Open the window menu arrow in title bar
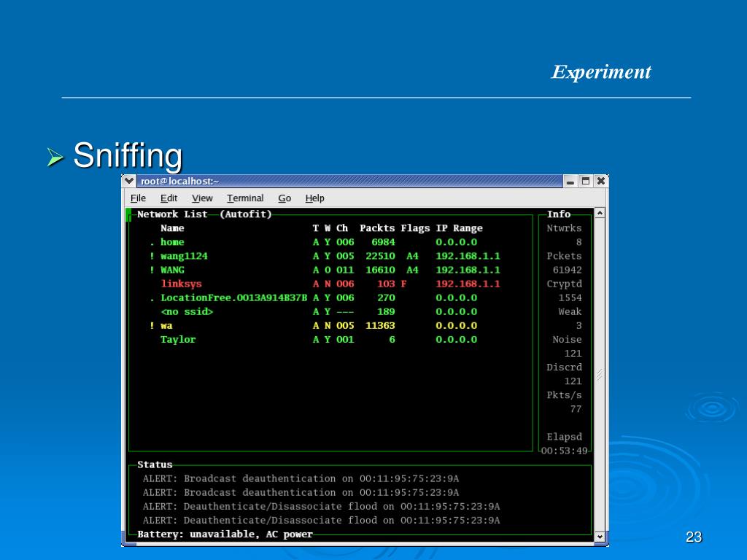 (129, 181)
